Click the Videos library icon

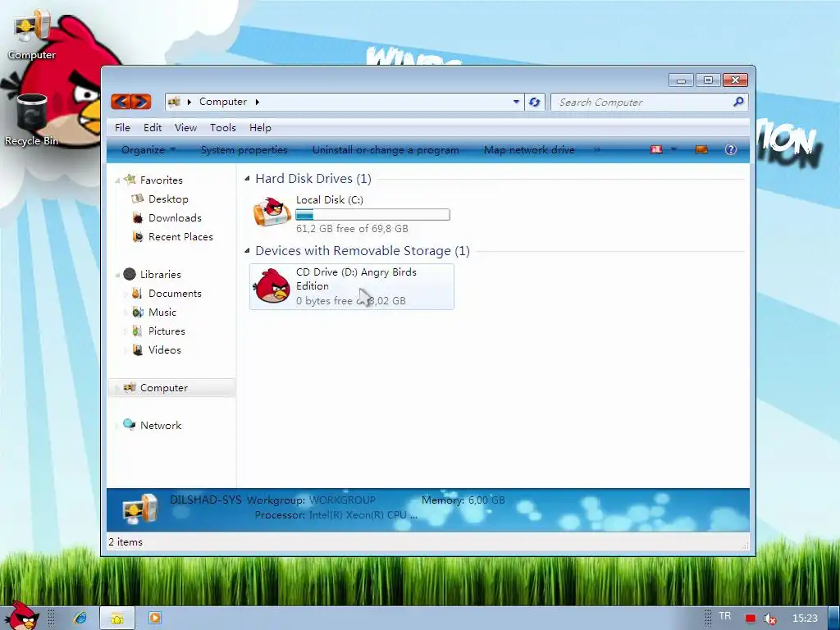tap(138, 349)
